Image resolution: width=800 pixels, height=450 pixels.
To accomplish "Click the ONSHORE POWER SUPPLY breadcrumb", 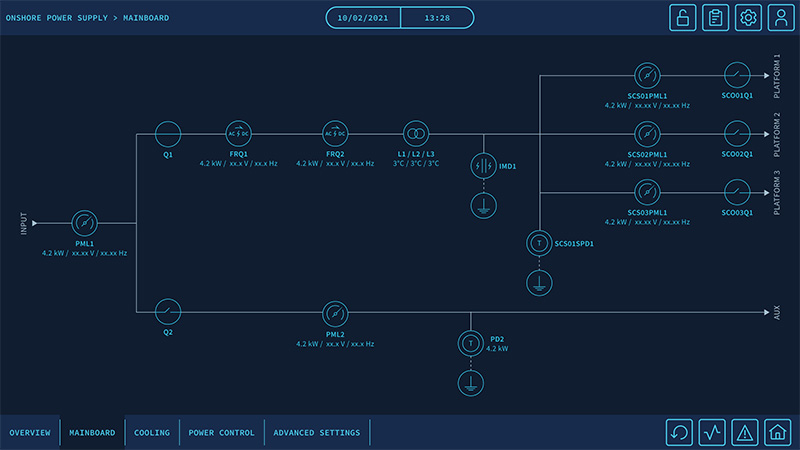I will [57, 18].
